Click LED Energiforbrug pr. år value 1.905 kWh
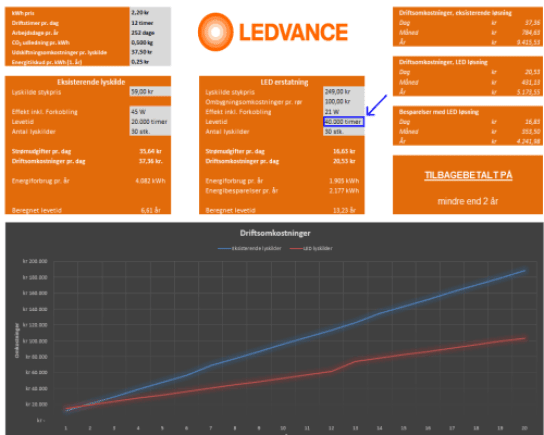Screen dimensions: 544x435 344,181
